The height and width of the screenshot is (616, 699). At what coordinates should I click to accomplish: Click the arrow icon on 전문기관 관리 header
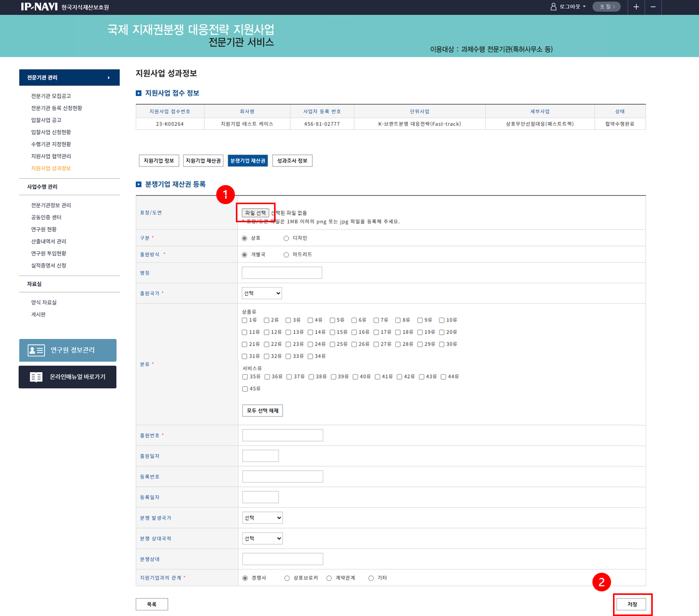(x=109, y=77)
